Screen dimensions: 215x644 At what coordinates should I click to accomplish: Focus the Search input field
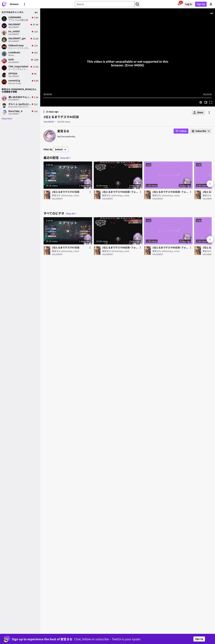point(105,4)
